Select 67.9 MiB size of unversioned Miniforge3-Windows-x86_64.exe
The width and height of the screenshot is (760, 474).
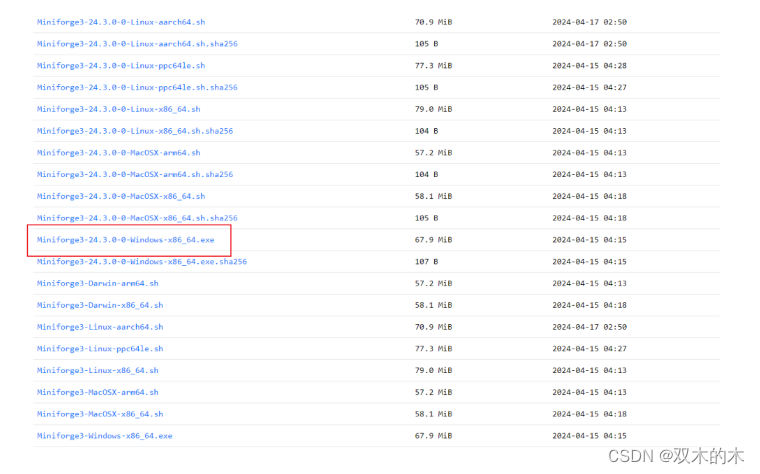[433, 436]
